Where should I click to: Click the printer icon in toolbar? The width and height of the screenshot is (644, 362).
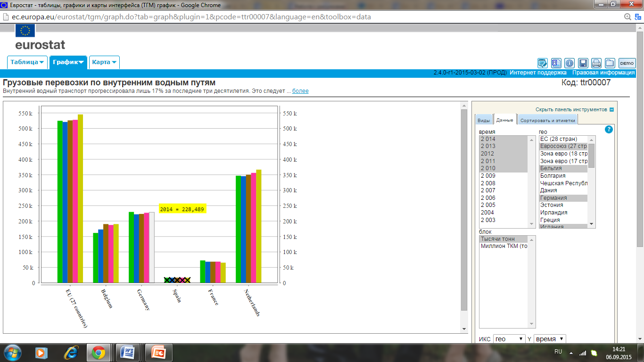[x=596, y=63]
